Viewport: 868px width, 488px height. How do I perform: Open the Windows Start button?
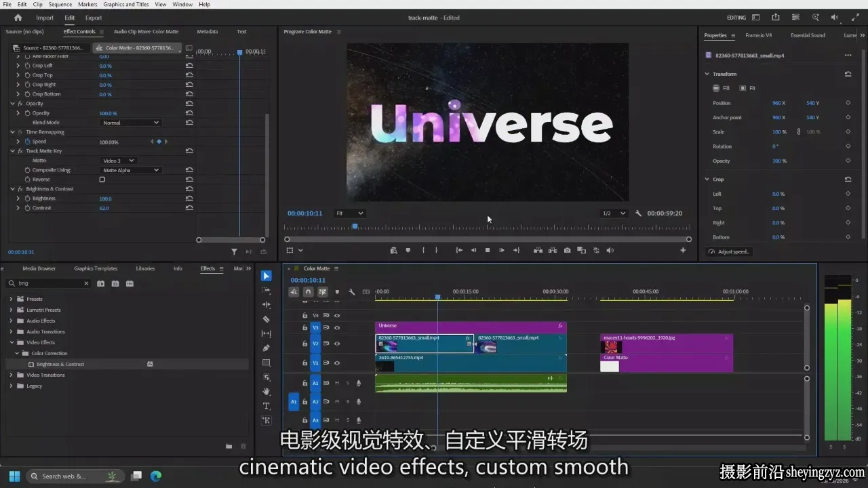tap(14, 476)
